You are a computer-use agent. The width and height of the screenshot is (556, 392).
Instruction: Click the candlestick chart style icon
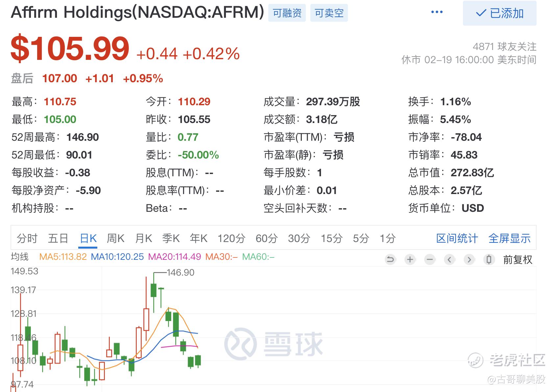coord(489,260)
